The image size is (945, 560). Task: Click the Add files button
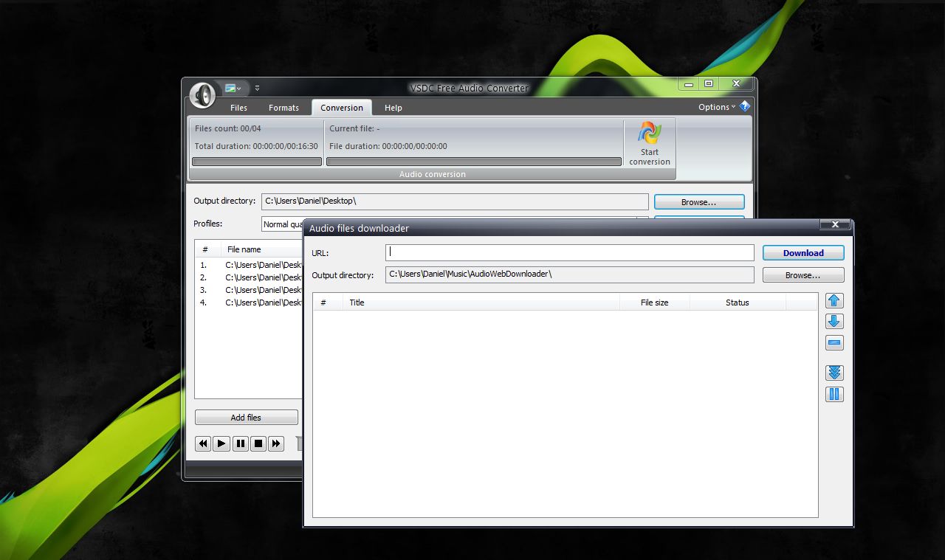tap(247, 418)
